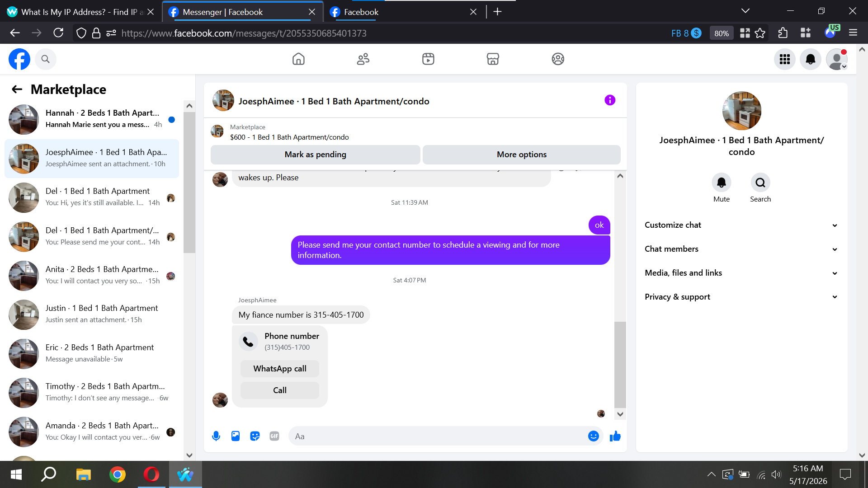Open Windows action center notifications

pos(845,474)
